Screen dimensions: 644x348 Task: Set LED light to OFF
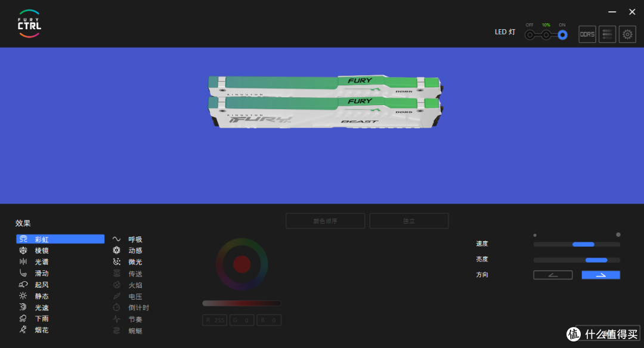530,35
